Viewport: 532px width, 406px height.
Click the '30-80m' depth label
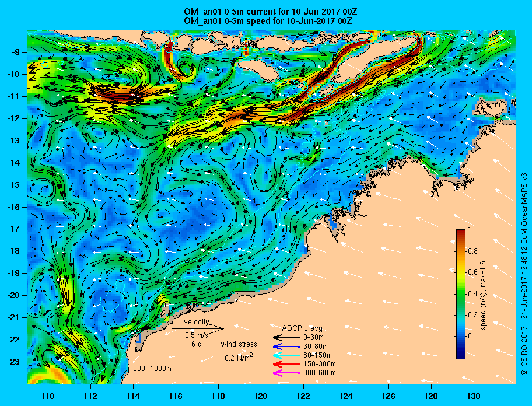[316, 346]
